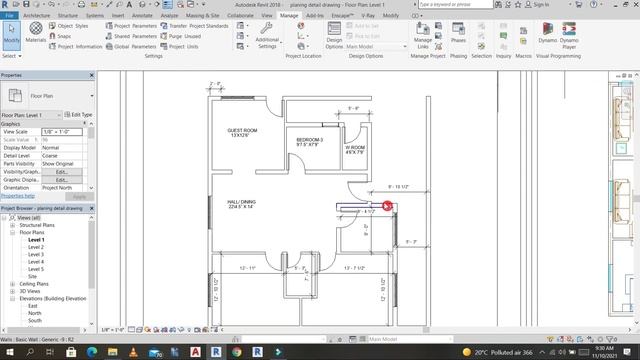Click Text tool in quick access toolbar

[129, 4]
